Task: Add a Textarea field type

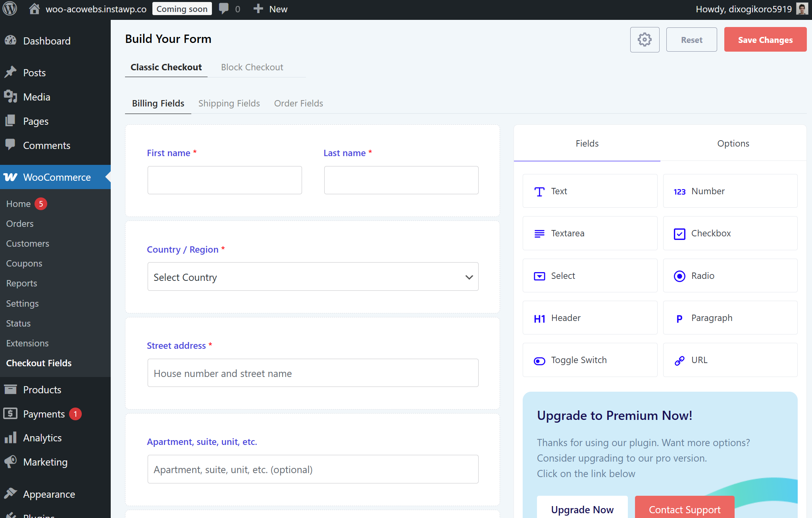Action: [x=590, y=233]
